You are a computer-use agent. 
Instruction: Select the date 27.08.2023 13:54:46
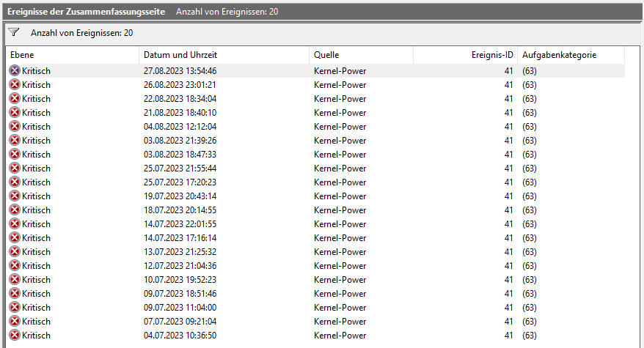point(180,71)
